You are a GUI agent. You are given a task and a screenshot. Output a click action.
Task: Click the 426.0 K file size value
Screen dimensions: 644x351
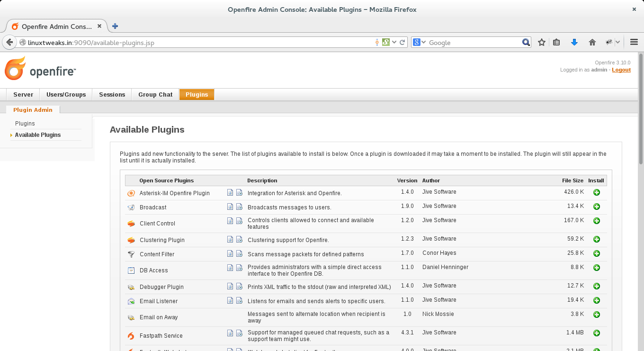[574, 192]
